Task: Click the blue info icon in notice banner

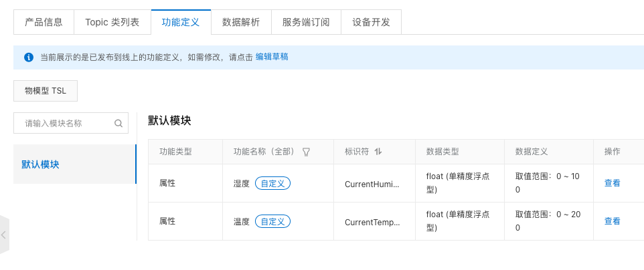Action: 29,57
